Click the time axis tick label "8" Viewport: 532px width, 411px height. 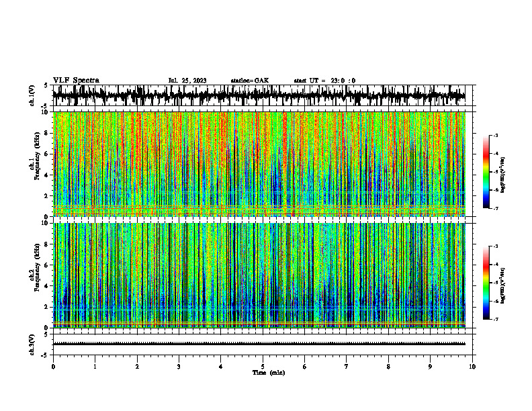click(388, 367)
